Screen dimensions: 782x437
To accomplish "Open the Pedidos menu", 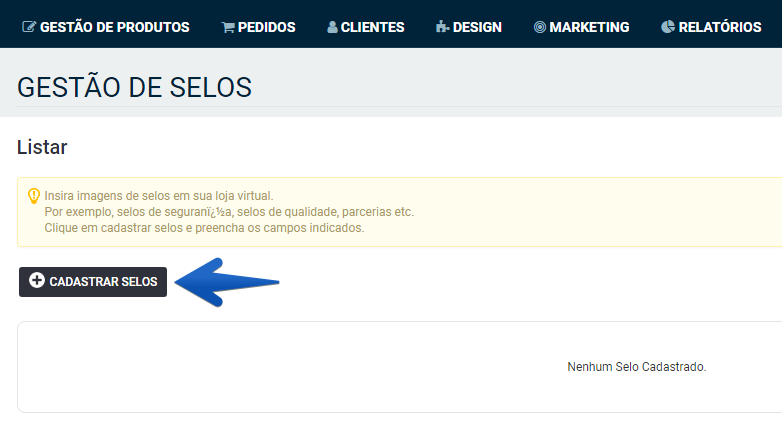I will pos(258,27).
